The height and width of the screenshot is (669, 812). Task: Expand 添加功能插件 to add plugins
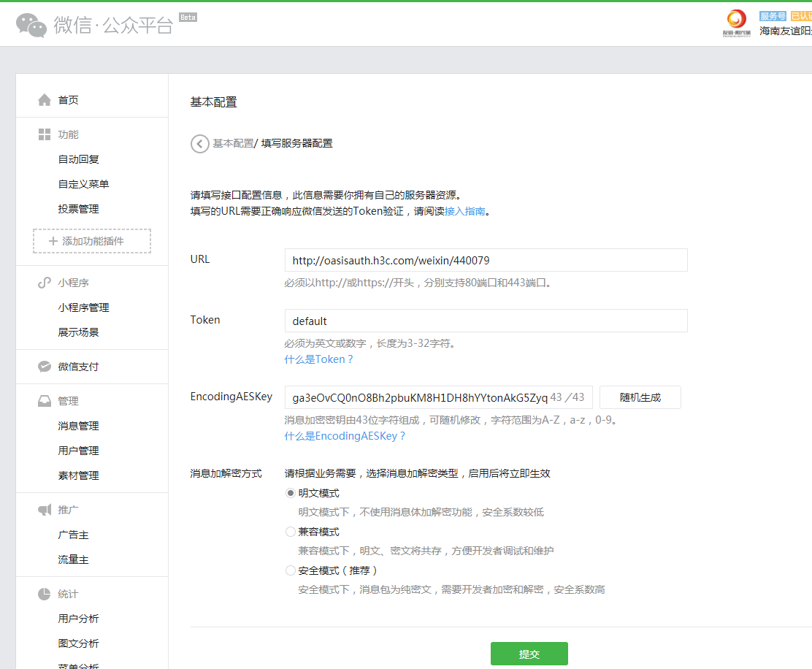coord(91,240)
